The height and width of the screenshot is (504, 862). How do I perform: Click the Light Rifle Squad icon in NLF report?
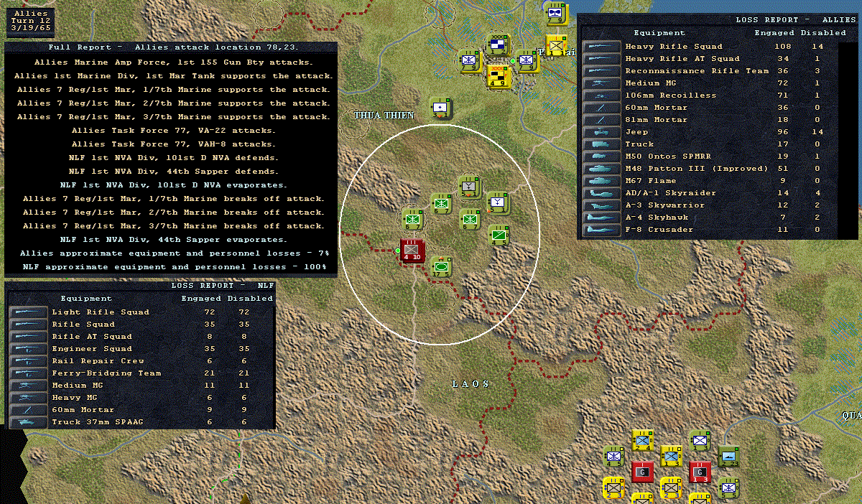(27, 312)
